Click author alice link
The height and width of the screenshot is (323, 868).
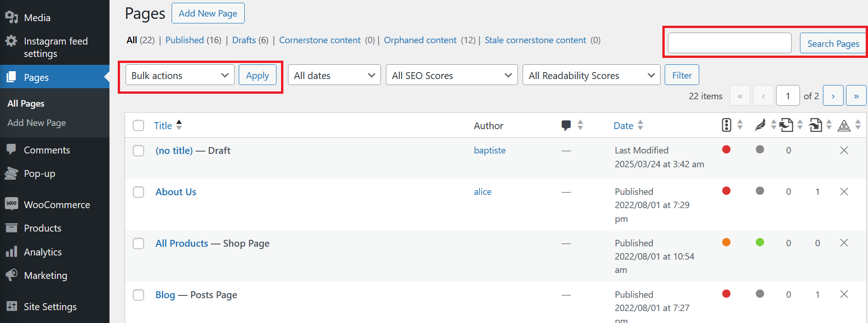[x=483, y=192]
